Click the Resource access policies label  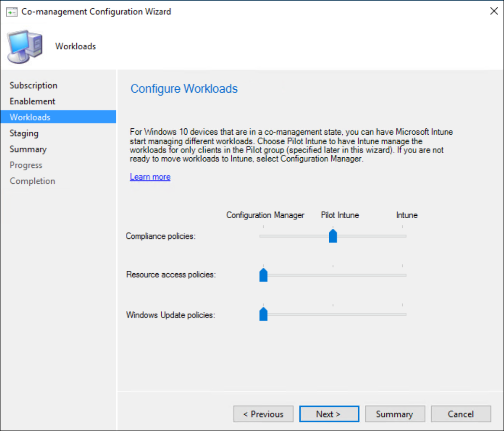click(171, 275)
